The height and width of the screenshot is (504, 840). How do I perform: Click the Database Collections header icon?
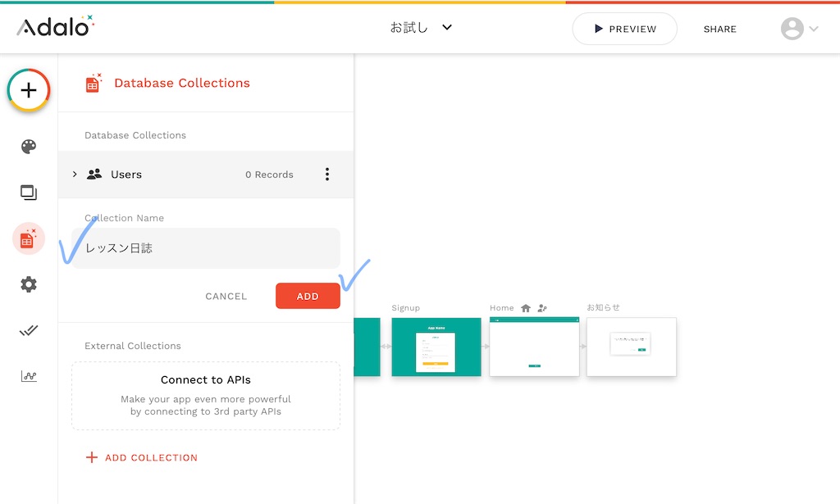[94, 84]
